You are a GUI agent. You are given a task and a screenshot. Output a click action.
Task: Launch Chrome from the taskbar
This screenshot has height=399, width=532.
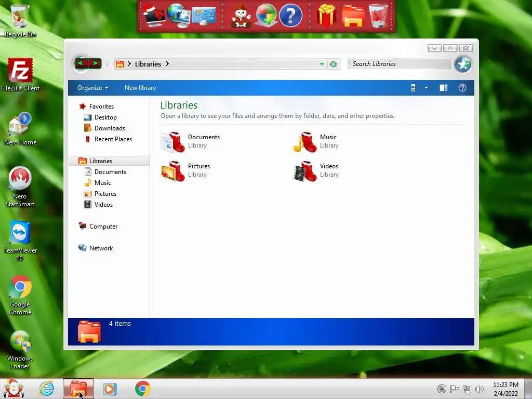coord(143,389)
